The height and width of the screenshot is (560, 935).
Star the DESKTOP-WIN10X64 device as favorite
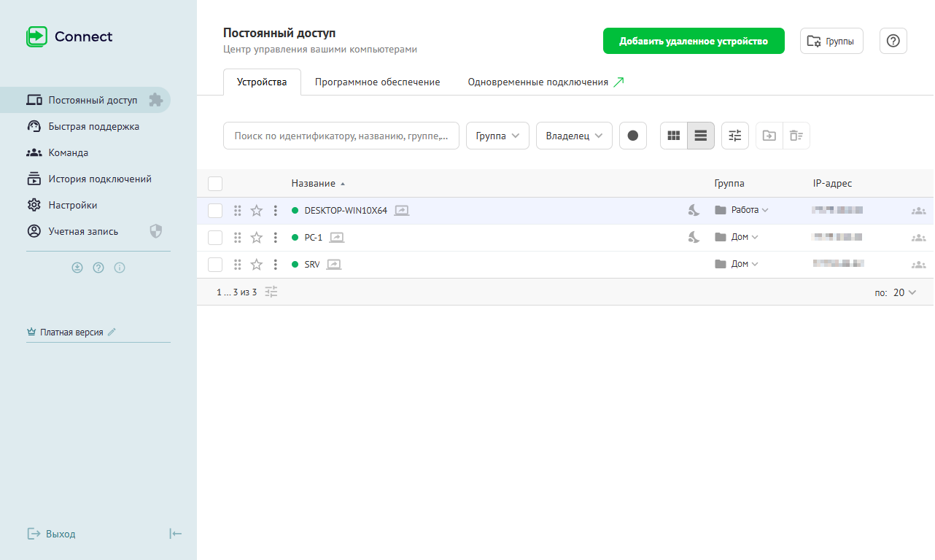[256, 211]
